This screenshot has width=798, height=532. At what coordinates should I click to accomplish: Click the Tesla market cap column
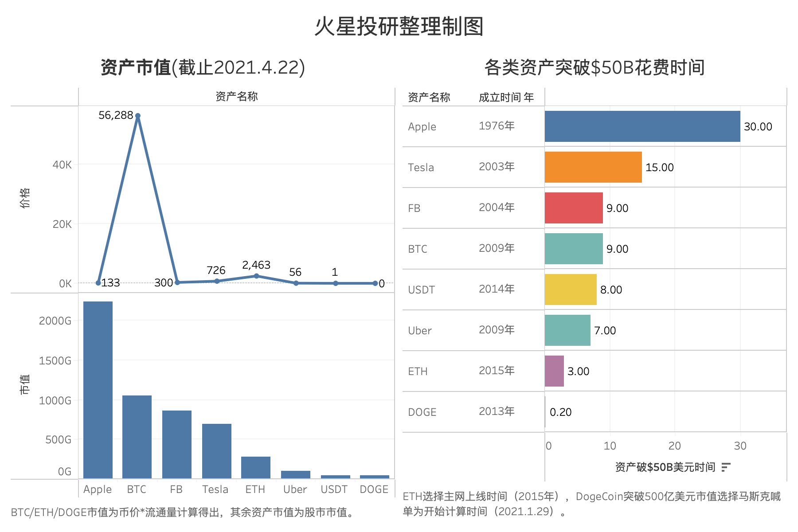pyautogui.click(x=217, y=451)
